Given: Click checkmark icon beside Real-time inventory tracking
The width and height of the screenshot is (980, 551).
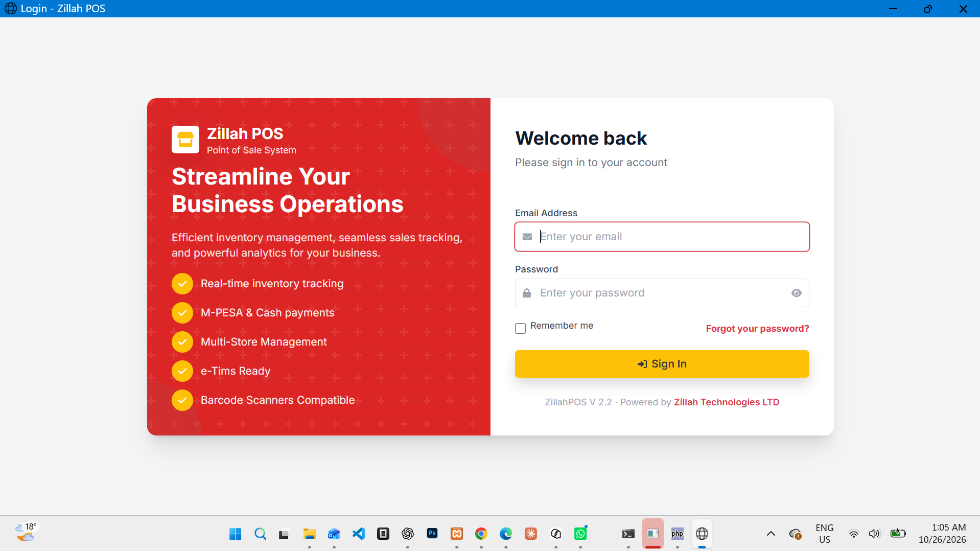Looking at the screenshot, I should [x=182, y=284].
